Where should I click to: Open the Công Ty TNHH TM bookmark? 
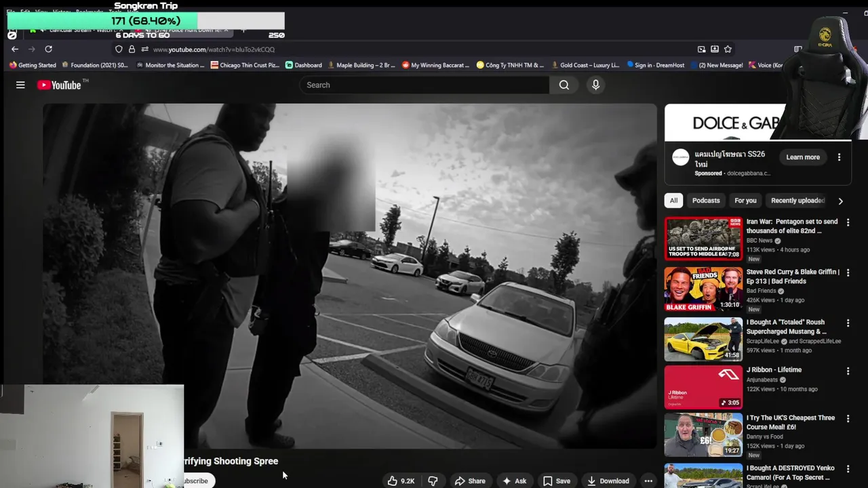click(x=510, y=65)
